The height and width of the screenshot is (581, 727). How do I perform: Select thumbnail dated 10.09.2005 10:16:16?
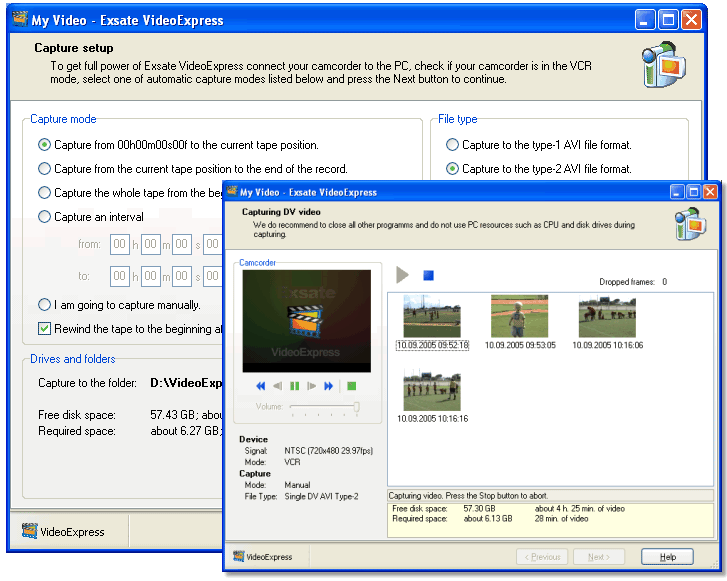click(432, 396)
